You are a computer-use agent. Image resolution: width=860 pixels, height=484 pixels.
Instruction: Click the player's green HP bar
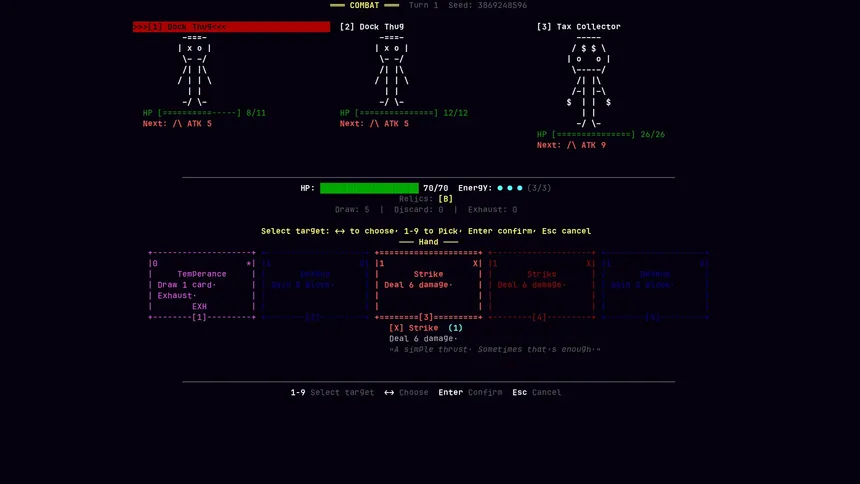pos(369,188)
